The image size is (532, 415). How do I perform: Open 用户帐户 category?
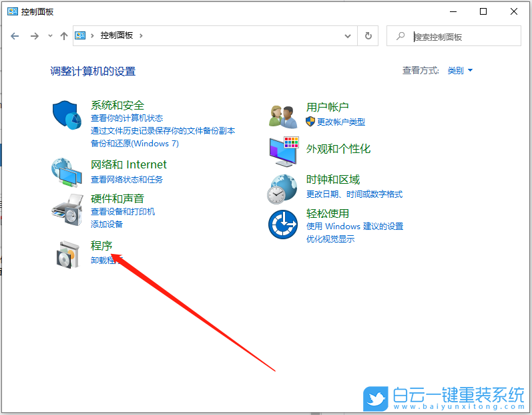click(x=328, y=108)
